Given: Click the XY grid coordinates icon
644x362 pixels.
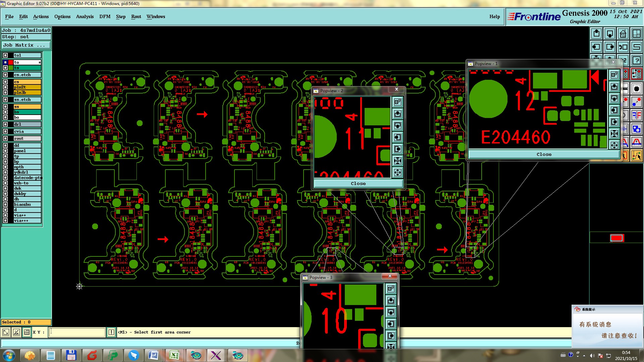Looking at the screenshot, I should coord(637,34).
